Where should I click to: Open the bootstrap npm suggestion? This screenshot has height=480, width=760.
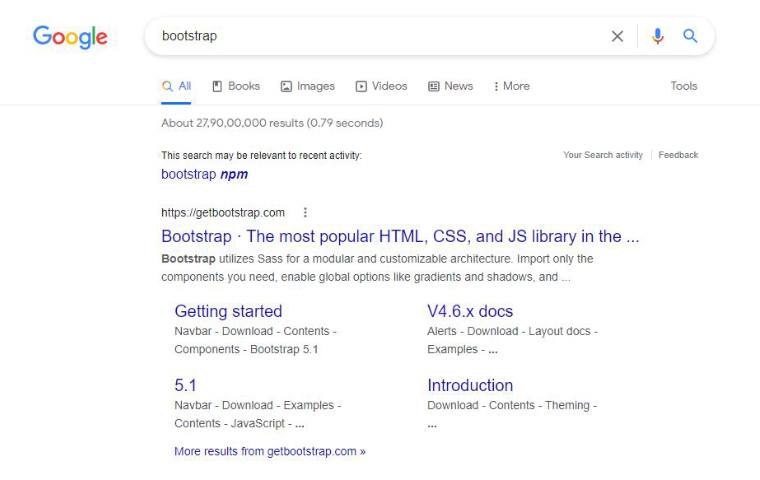205,174
